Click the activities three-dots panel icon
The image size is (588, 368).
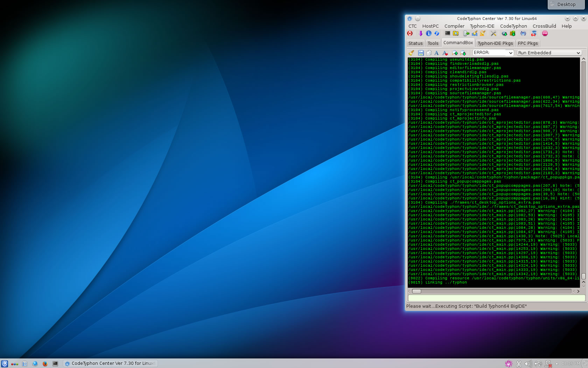coord(14,364)
